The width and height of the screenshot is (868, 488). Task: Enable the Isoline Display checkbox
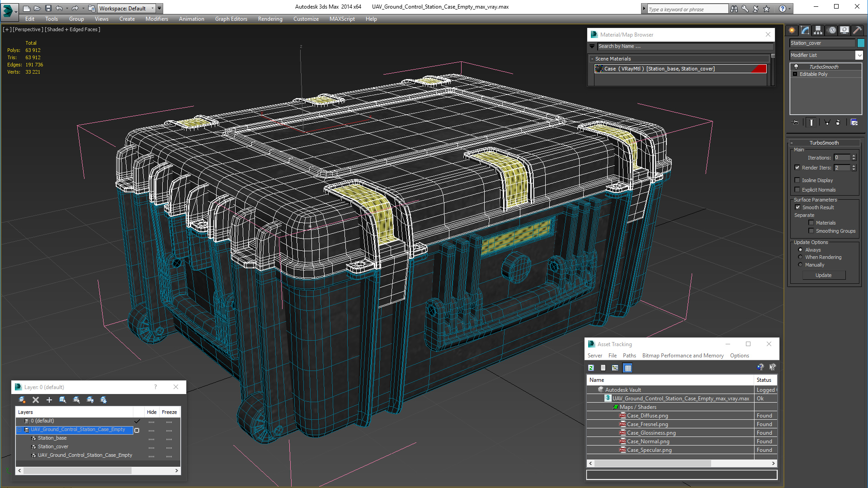[x=797, y=180]
